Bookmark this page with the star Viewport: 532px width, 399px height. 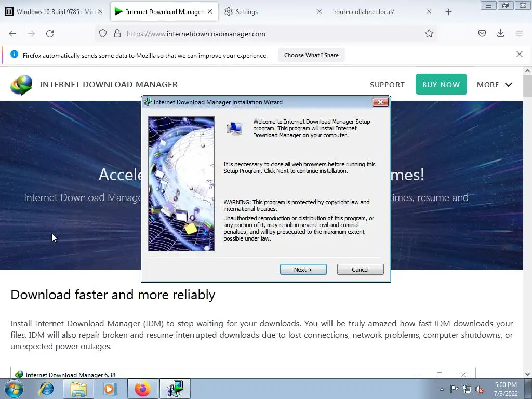tap(429, 34)
